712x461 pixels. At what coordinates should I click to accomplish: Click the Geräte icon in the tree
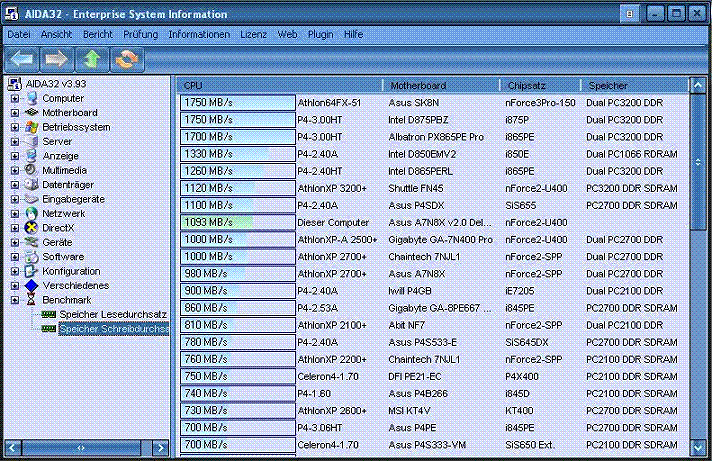31,242
